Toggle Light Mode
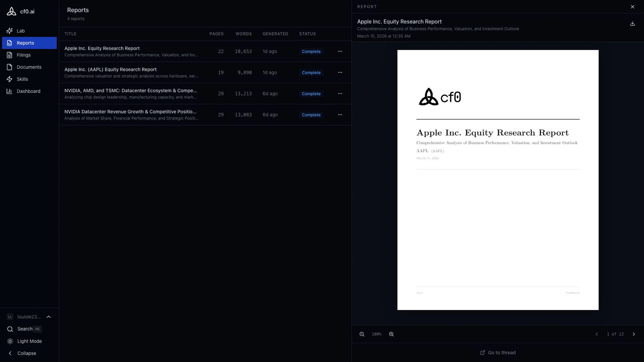644x362 pixels. [x=29, y=341]
